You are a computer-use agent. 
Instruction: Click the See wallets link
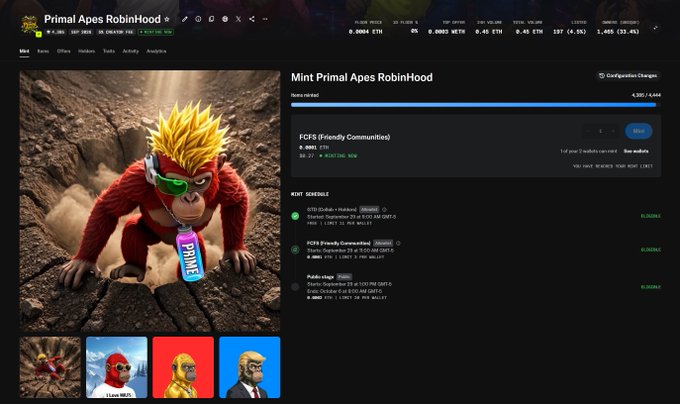(x=636, y=151)
